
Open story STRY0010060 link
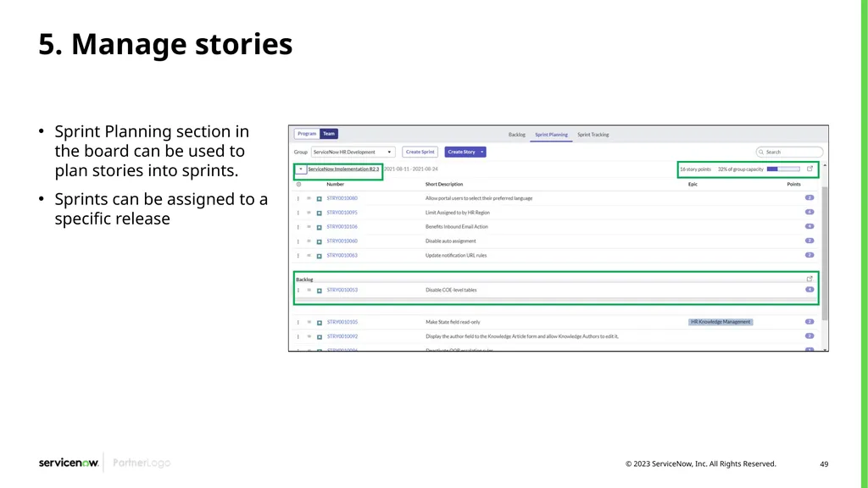point(342,241)
